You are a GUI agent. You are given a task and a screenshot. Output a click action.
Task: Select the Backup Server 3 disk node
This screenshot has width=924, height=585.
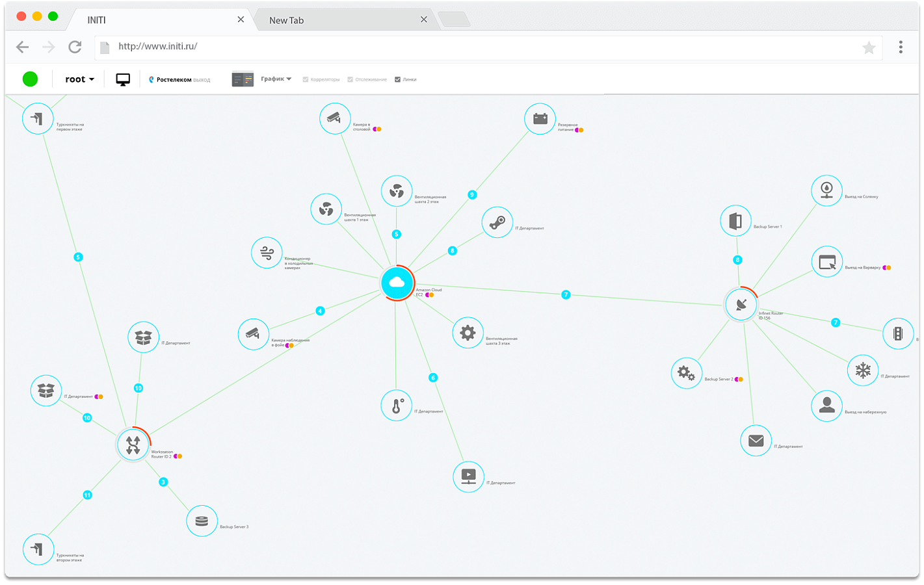coord(202,521)
